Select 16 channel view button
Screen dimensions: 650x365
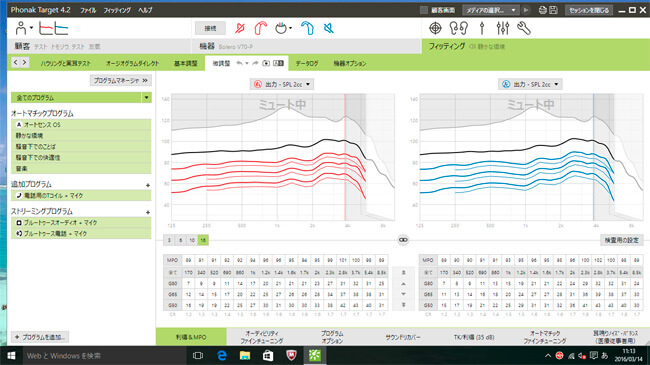203,240
